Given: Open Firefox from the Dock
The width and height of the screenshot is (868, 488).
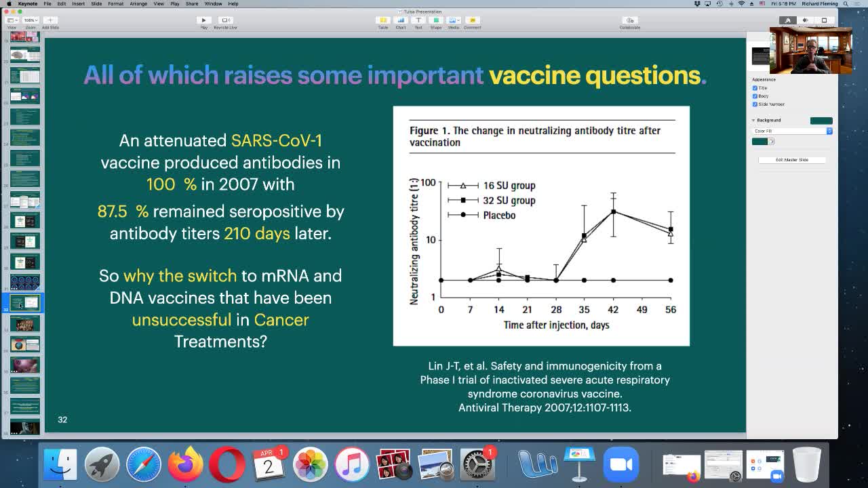Looking at the screenshot, I should tap(185, 465).
